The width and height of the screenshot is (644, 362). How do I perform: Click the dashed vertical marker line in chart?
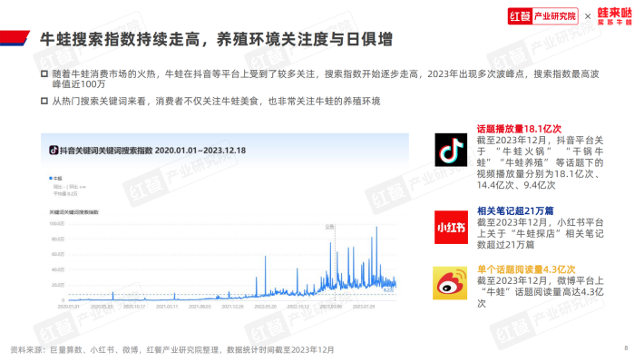tap(335, 263)
